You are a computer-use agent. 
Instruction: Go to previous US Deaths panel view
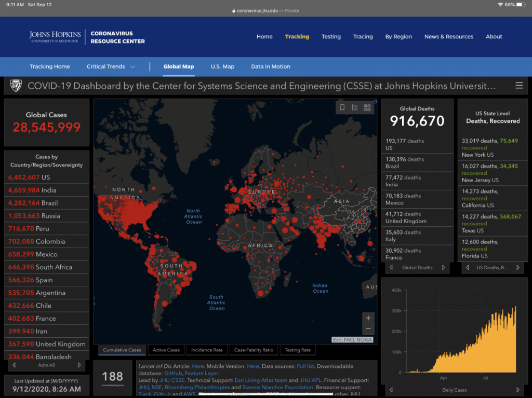(x=468, y=267)
